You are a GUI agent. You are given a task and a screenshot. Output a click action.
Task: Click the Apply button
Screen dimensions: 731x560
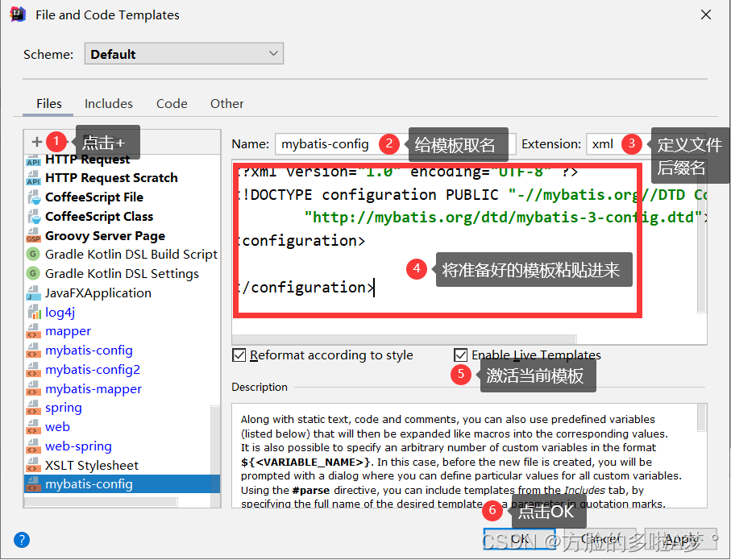(681, 539)
